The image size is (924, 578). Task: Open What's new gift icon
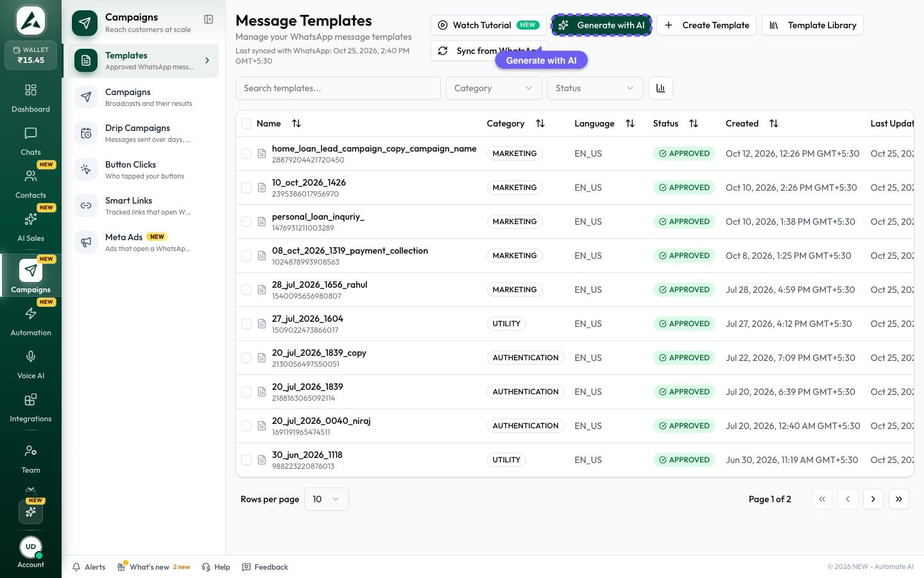click(121, 567)
